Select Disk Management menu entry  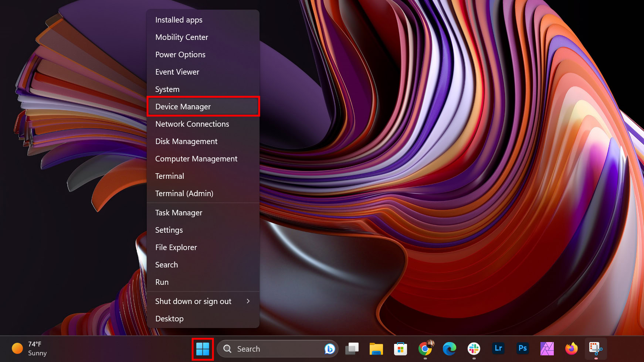click(x=186, y=141)
